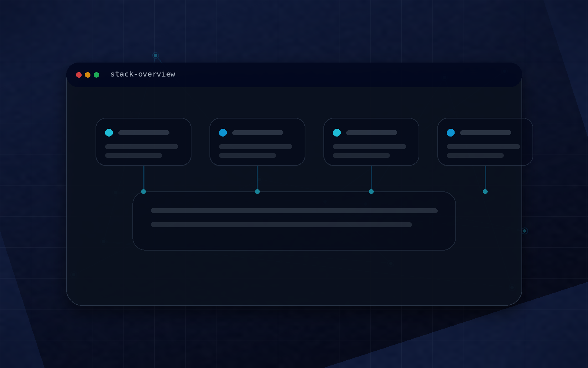Click the small ringed node above the window

[155, 55]
